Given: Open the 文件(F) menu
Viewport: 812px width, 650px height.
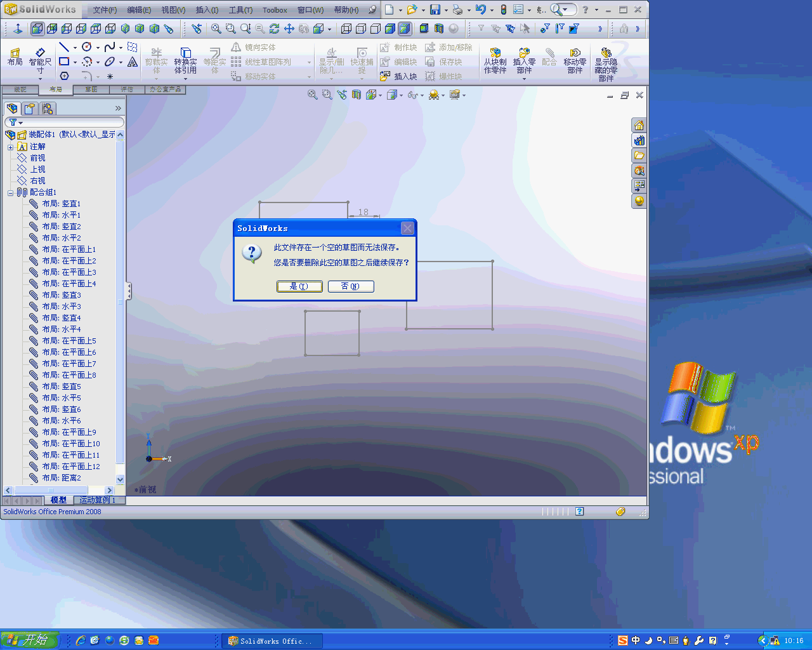Looking at the screenshot, I should 105,10.
